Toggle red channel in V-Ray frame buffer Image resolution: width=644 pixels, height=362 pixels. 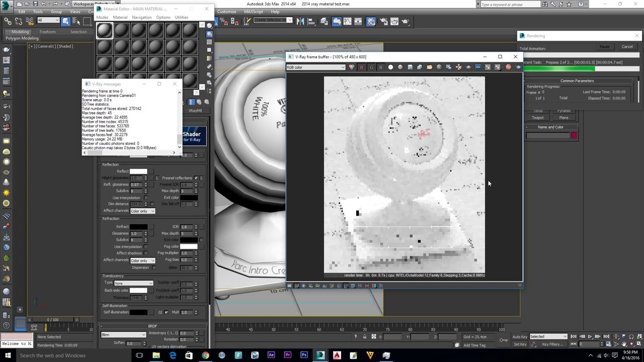point(361,67)
